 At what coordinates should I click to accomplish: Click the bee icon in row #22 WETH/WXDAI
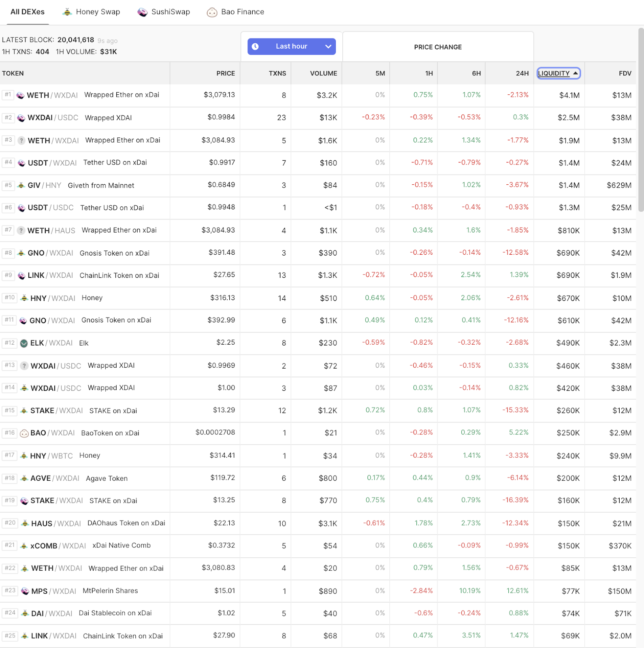(x=25, y=569)
